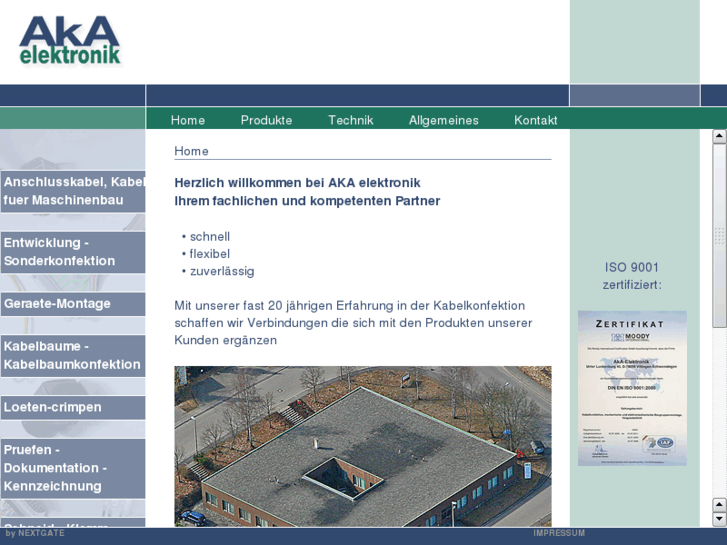Image resolution: width=727 pixels, height=545 pixels.
Task: Select Kabelbaume - Kabelbaumkonfektion sidebar link
Action: coord(73,355)
